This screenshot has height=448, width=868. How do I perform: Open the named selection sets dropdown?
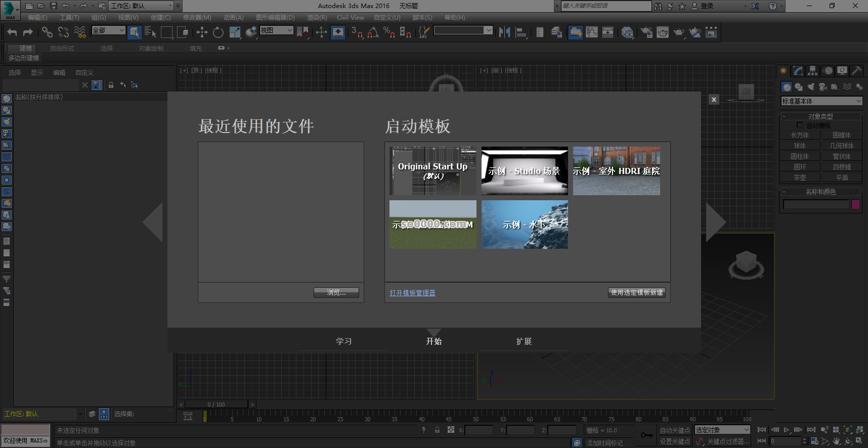click(x=463, y=30)
